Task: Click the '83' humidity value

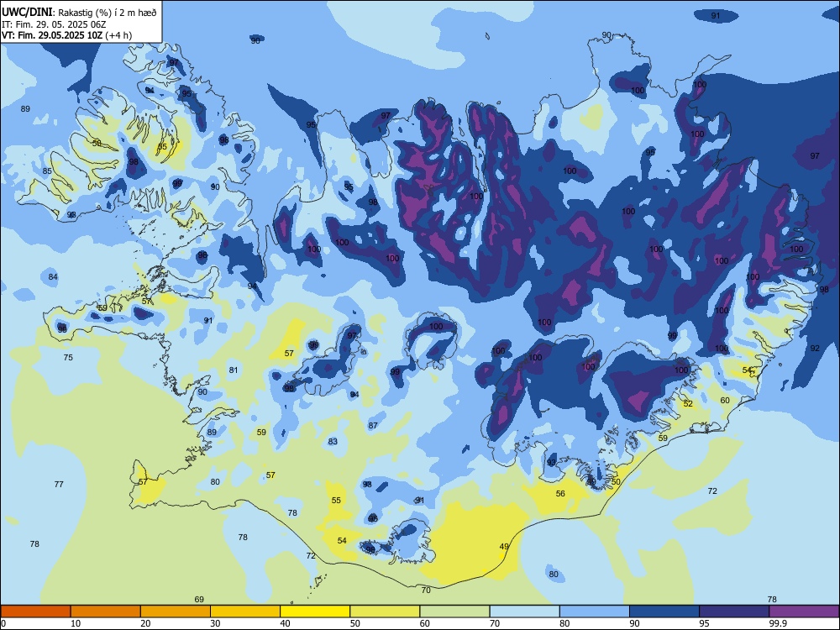Action: pyautogui.click(x=333, y=442)
